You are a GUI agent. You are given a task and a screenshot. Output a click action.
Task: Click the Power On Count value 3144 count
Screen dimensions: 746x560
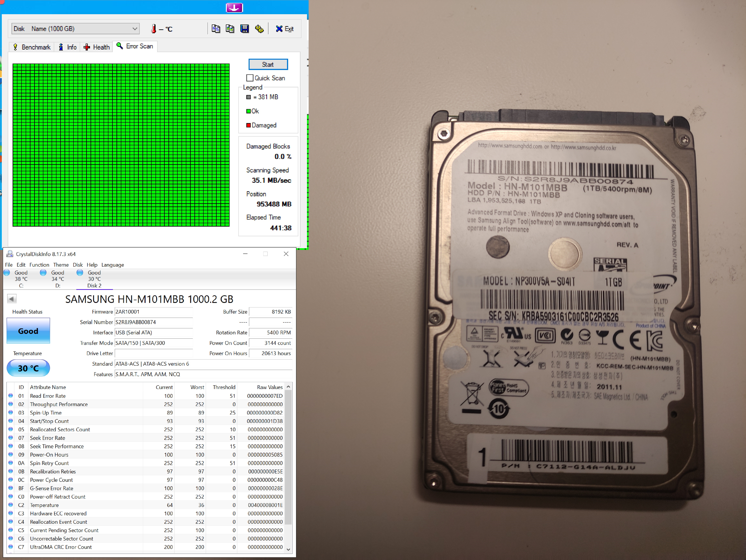[x=271, y=343]
